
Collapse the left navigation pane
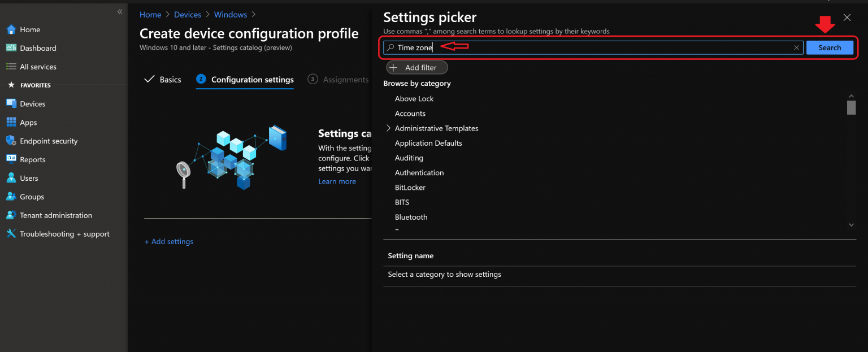coord(119,11)
